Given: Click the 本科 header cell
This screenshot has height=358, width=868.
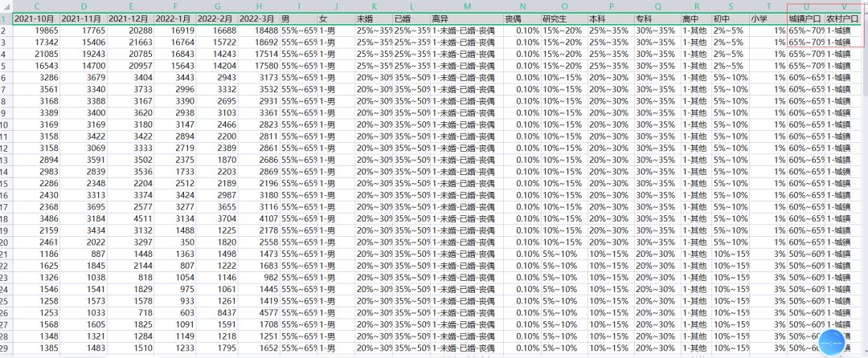Looking at the screenshot, I should coord(611,19).
